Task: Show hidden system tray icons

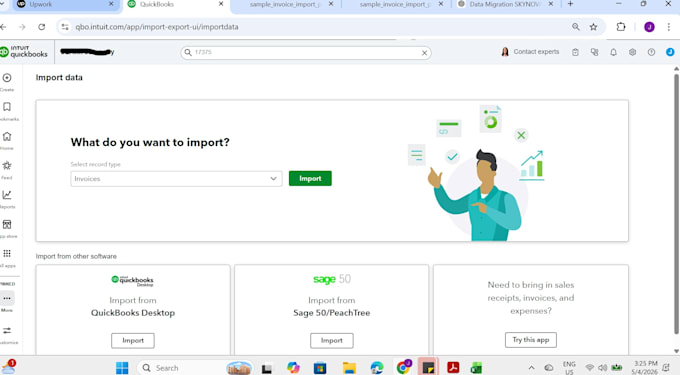Action: pyautogui.click(x=531, y=368)
